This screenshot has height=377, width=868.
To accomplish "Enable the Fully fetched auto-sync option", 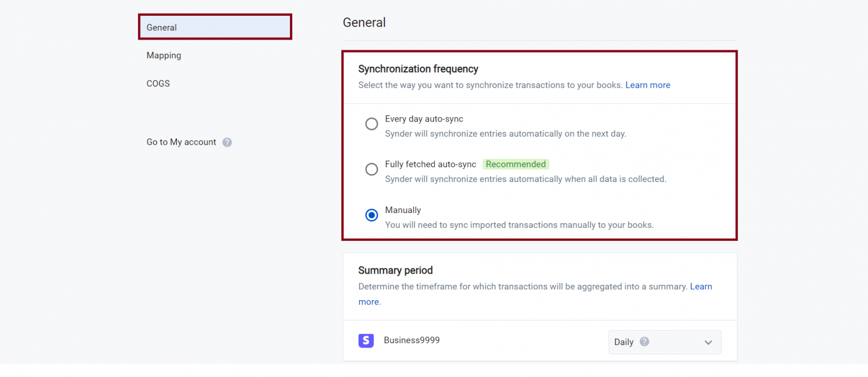I will pos(371,168).
